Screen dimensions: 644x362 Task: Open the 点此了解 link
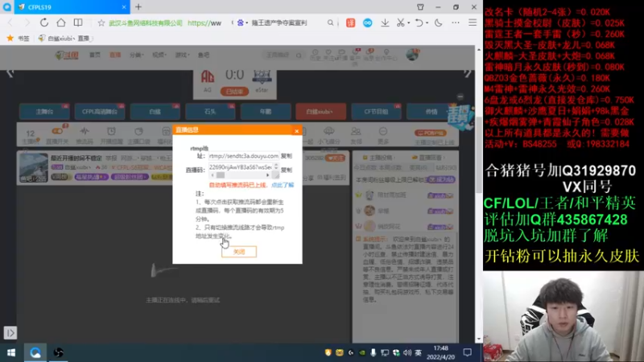[x=283, y=185]
